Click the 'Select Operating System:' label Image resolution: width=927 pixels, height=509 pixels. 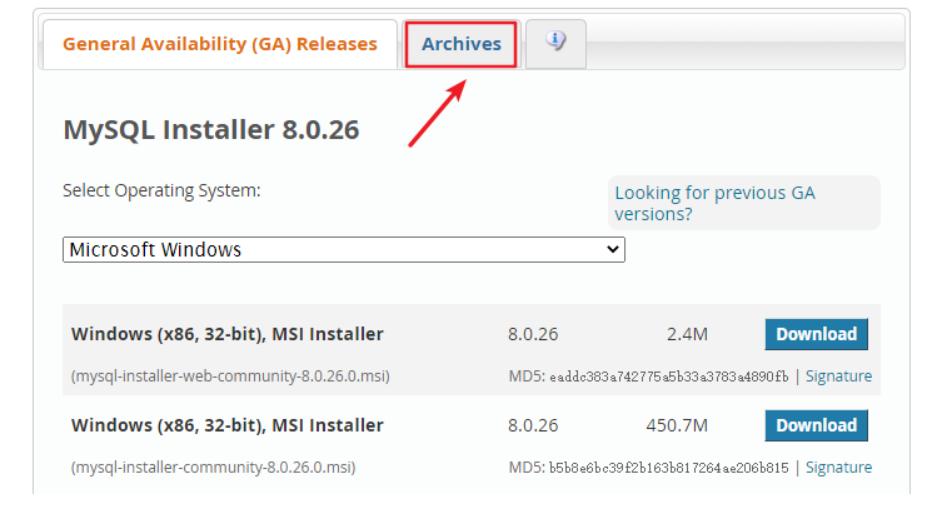point(161,190)
